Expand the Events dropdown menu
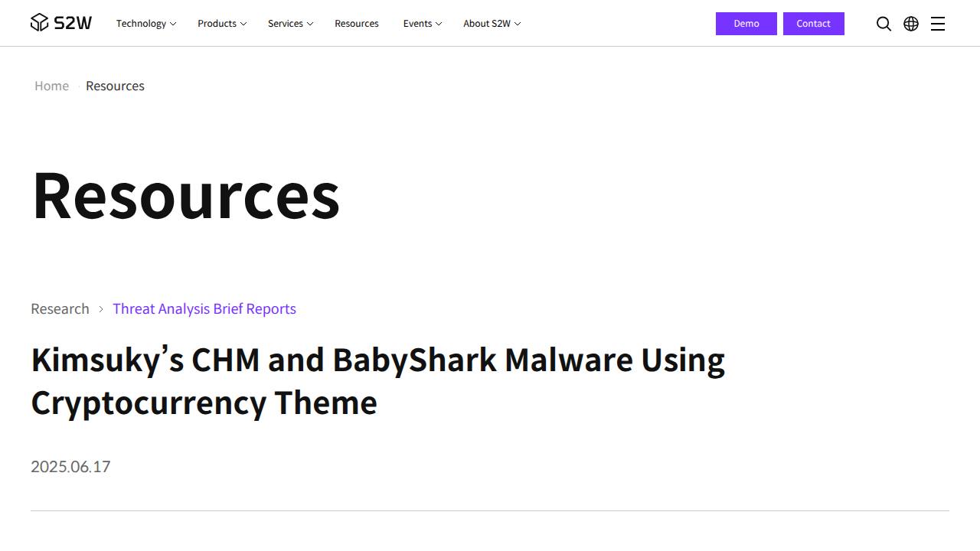Screen dimensions: 980x551 click(x=423, y=24)
